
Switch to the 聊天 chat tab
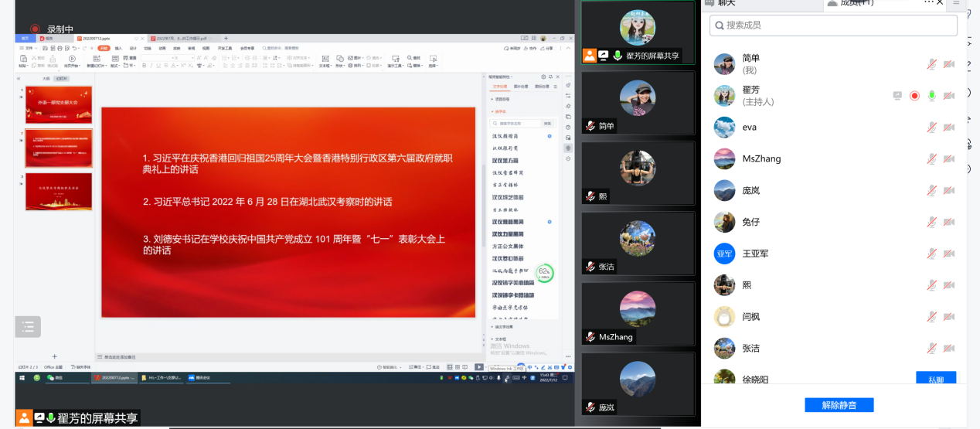click(x=726, y=3)
